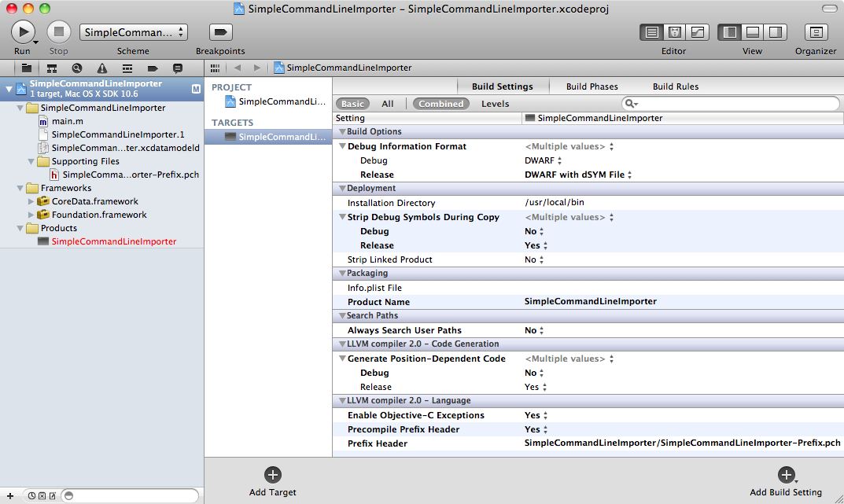The height and width of the screenshot is (504, 844).
Task: Hide the Navigator pane using the View control
Action: pyautogui.click(x=729, y=32)
